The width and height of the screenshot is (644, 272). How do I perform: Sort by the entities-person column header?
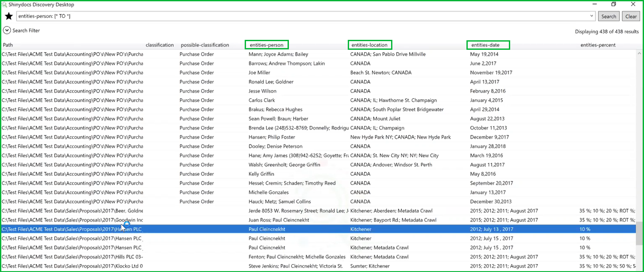click(x=266, y=45)
